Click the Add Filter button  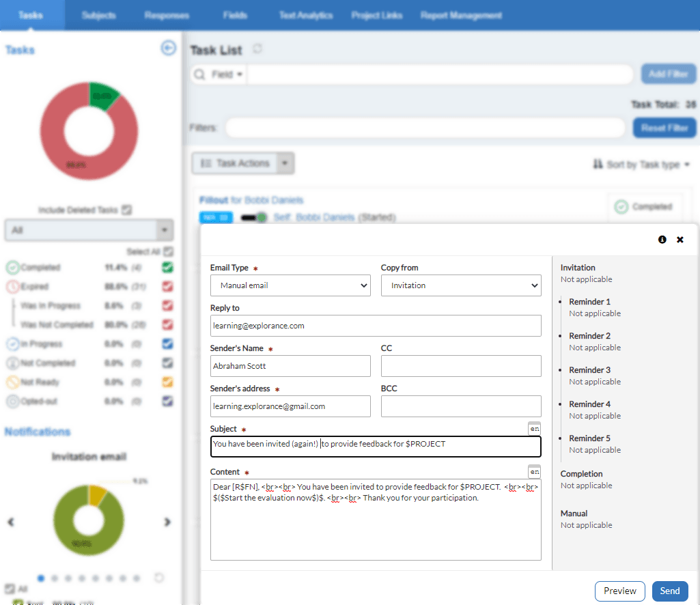[x=668, y=74]
